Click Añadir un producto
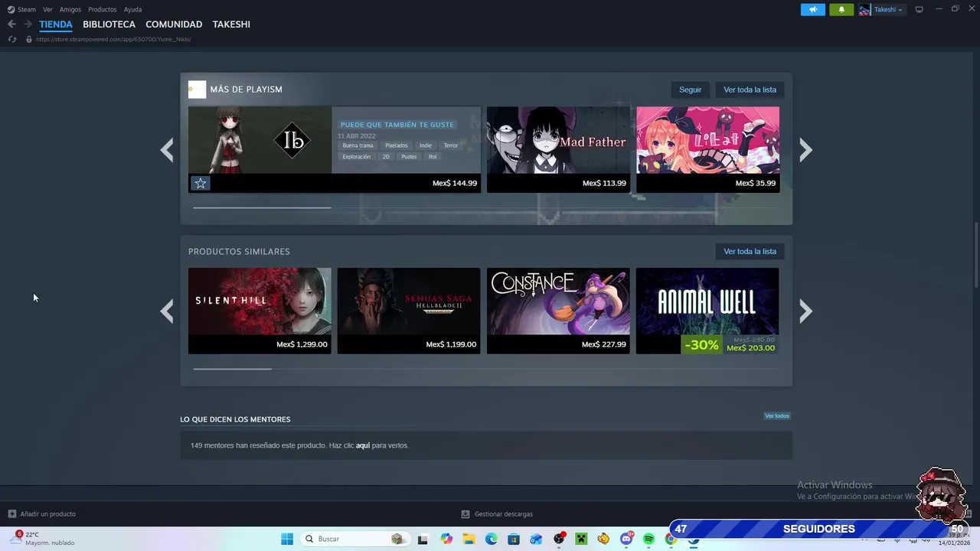980x551 pixels. click(42, 514)
